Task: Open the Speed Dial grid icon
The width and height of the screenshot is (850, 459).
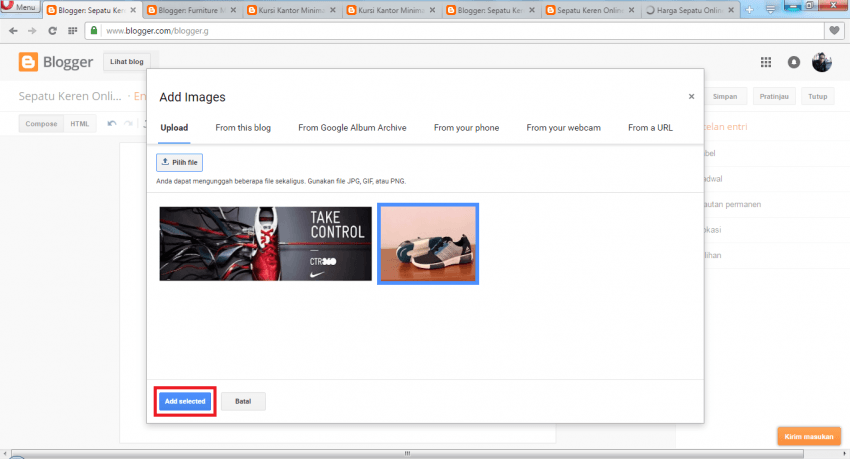Action: tap(72, 31)
